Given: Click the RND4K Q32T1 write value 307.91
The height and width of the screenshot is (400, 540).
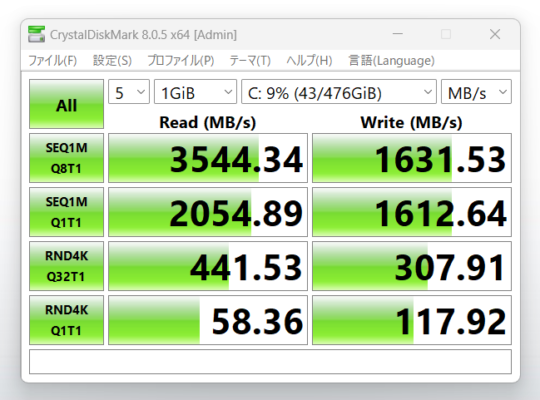Looking at the screenshot, I should [x=412, y=266].
